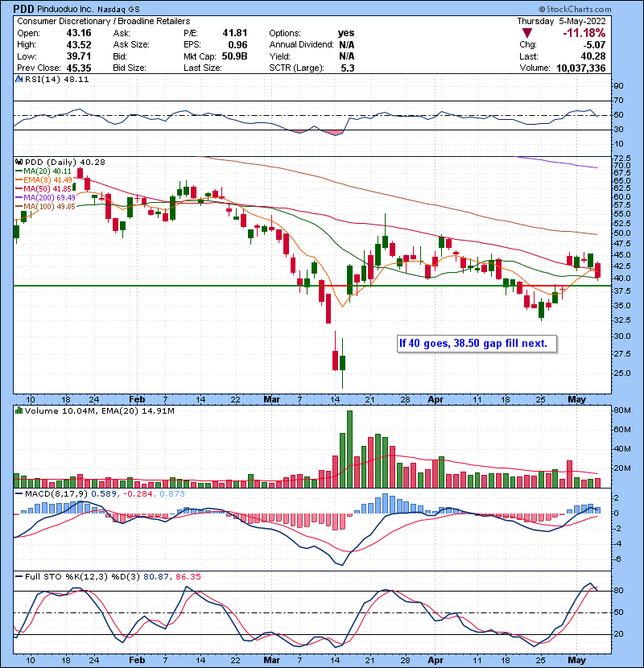Click the EMA(8) 41.49 legend entry
Screen dimensions: 644x668
[44, 179]
